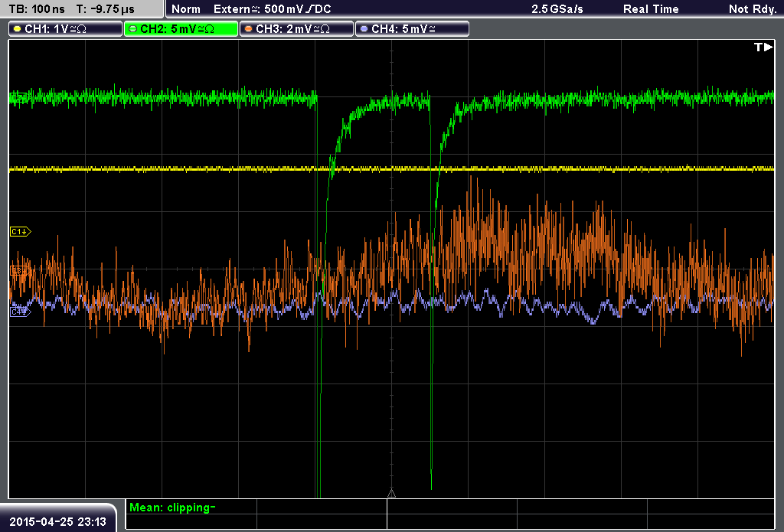784x532 pixels.
Task: Select the CH4: 5mV channel button
Action: tap(412, 29)
